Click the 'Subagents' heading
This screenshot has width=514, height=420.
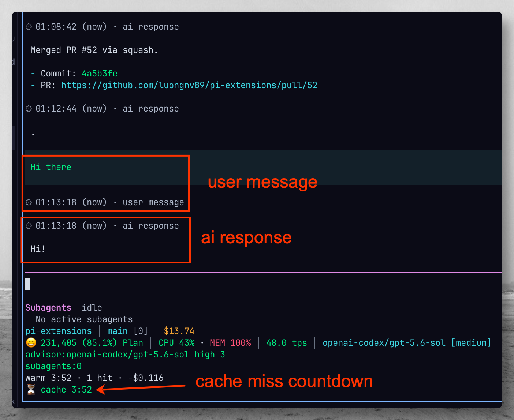coord(48,308)
